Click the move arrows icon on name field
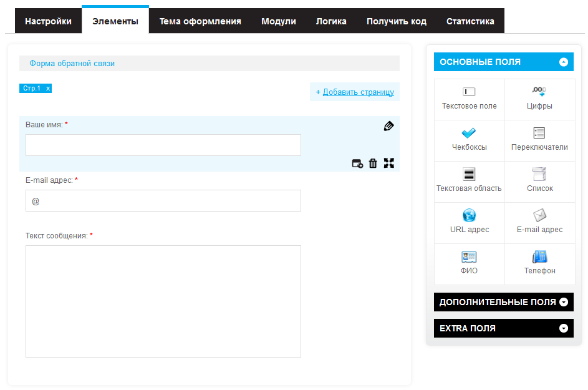Viewport: 588px width, 390px height. (389, 163)
